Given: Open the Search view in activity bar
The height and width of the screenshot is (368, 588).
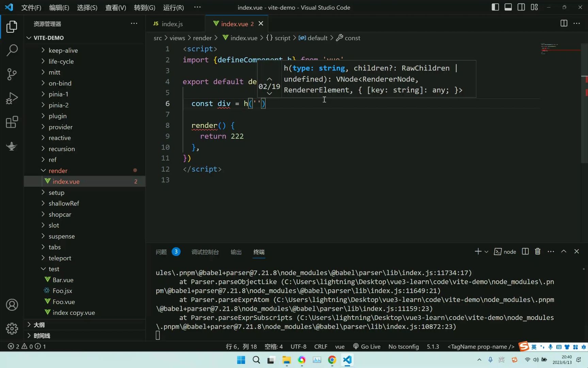Looking at the screenshot, I should pos(12,50).
